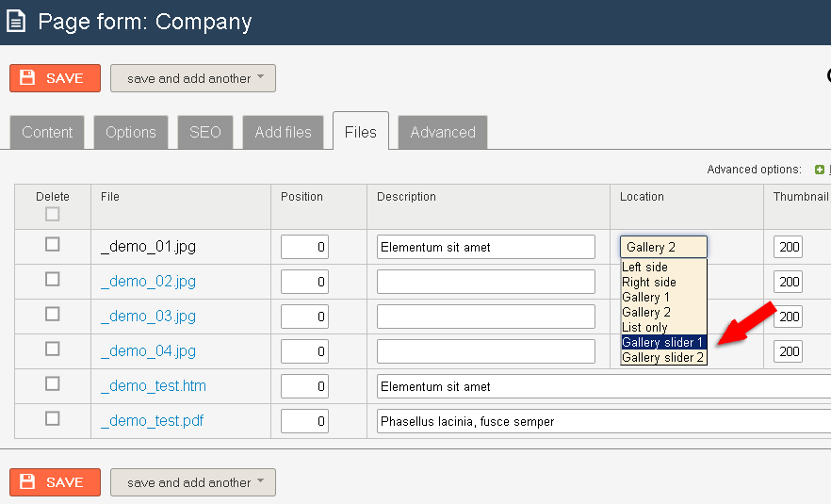
Task: Tick the delete checkbox for _demo_01.jpg
Action: 53,244
